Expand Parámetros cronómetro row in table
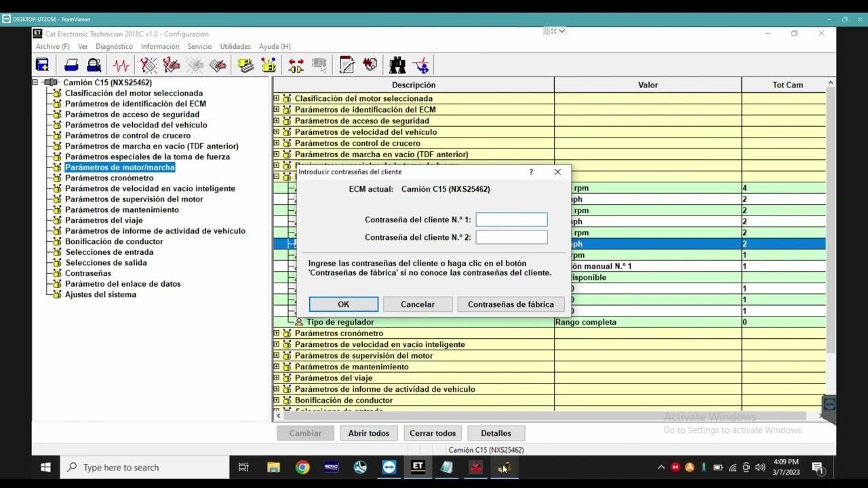 [x=276, y=333]
